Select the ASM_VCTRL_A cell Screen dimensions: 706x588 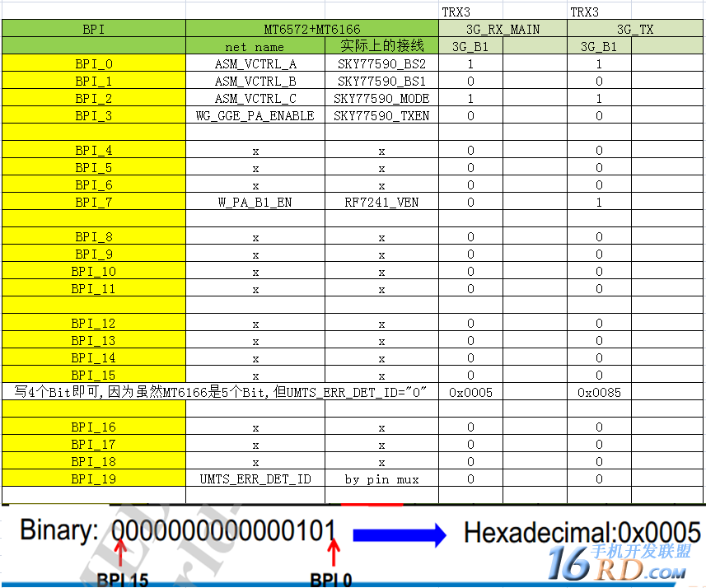click(255, 63)
